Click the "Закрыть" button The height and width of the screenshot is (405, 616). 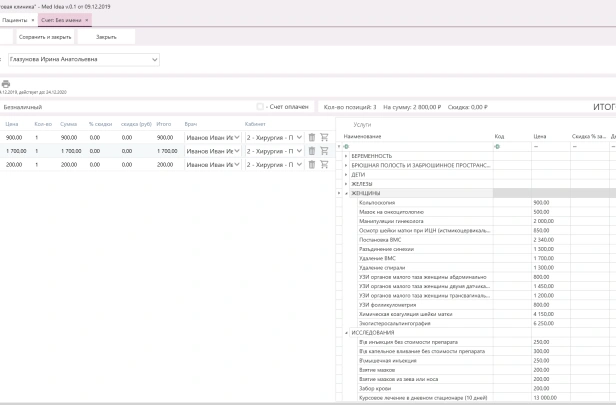(106, 36)
